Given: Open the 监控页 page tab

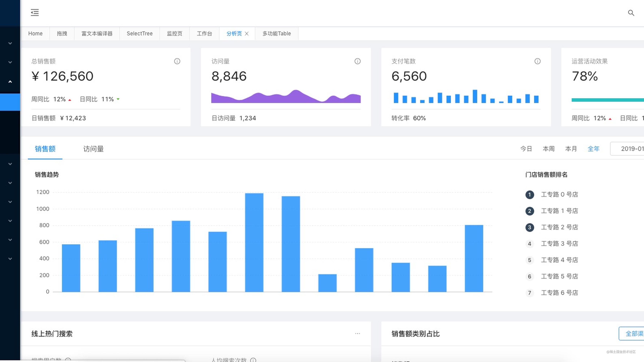Looking at the screenshot, I should point(175,33).
